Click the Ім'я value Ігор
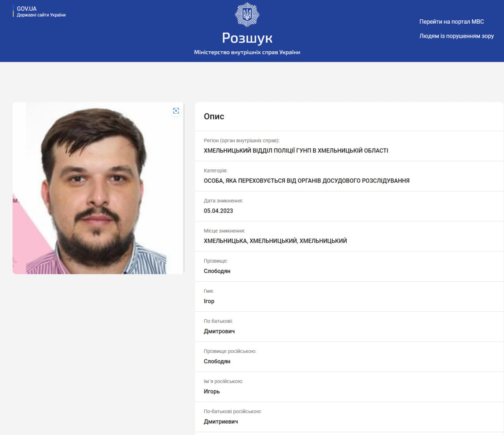The image size is (504, 435). (209, 301)
